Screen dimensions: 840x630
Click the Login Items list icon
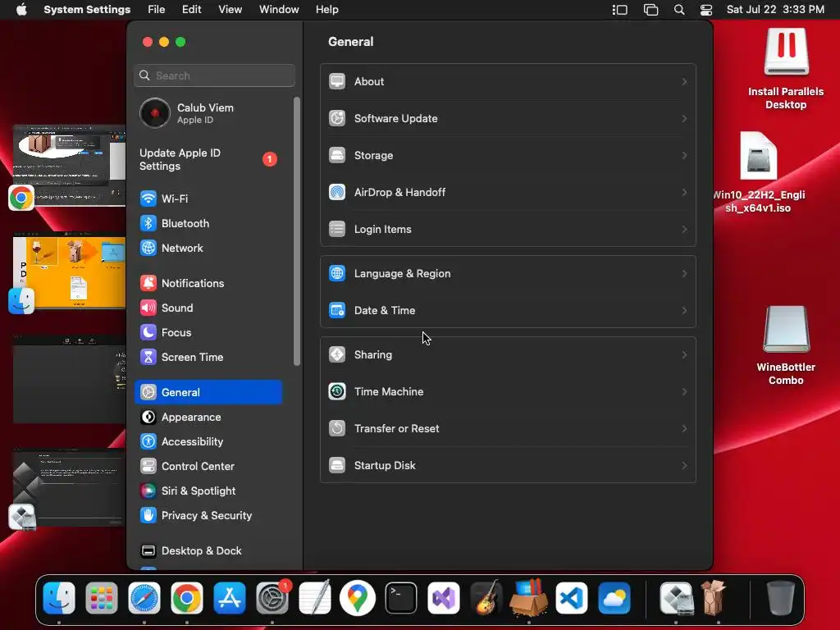337,230
